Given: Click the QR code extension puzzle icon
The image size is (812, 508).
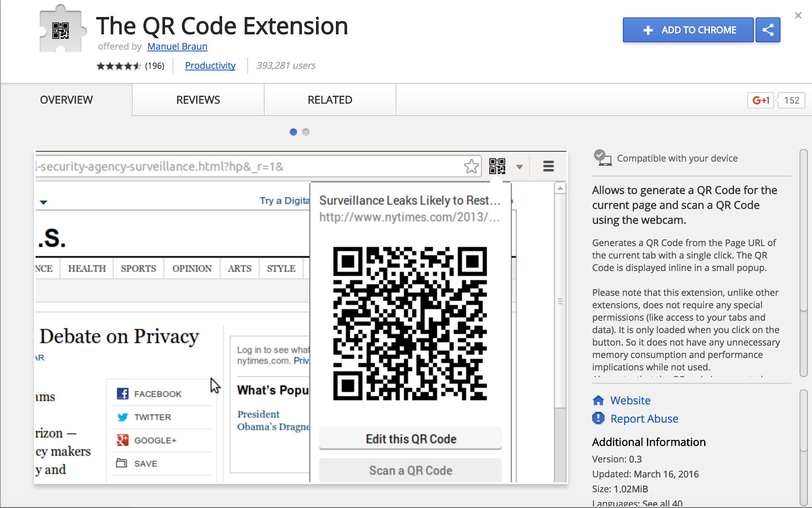Looking at the screenshot, I should [62, 30].
